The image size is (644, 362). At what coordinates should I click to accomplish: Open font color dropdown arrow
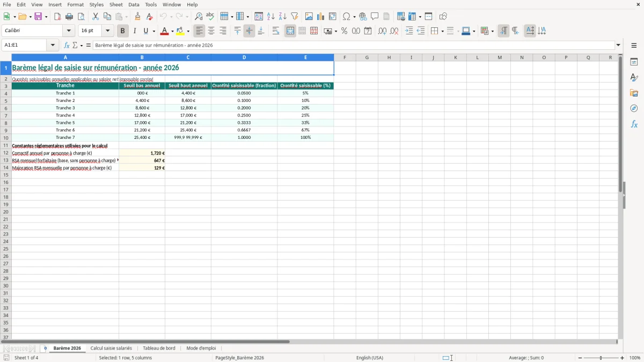[x=172, y=31]
